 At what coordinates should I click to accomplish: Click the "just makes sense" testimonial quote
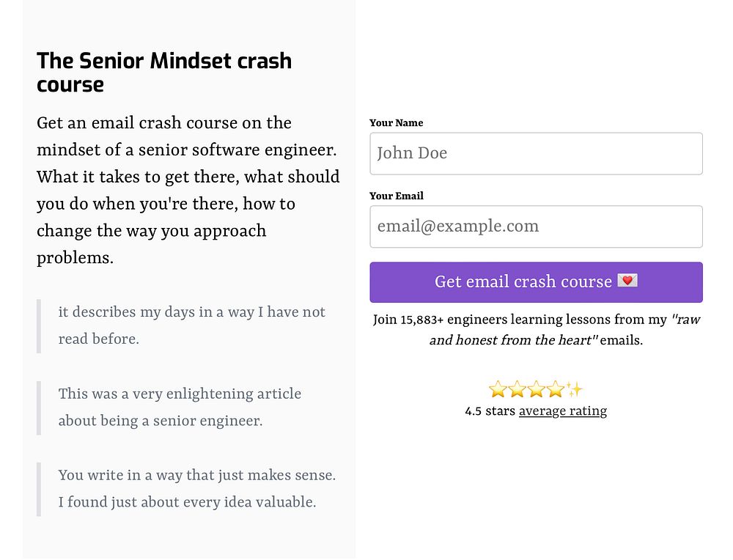pyautogui.click(x=196, y=488)
